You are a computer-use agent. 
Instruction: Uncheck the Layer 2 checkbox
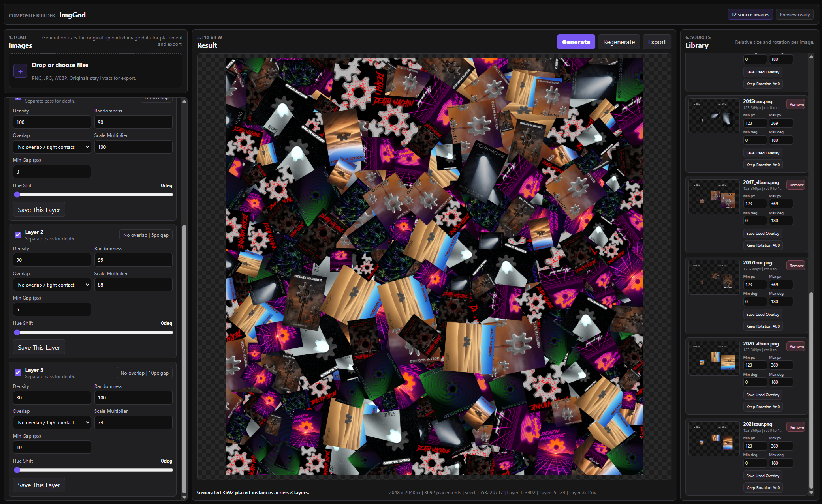(x=18, y=235)
